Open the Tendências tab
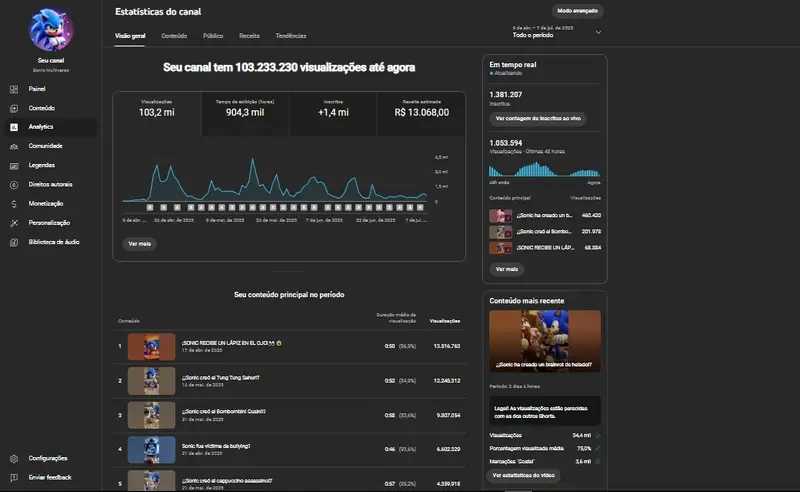The width and height of the screenshot is (800, 492). (291, 35)
